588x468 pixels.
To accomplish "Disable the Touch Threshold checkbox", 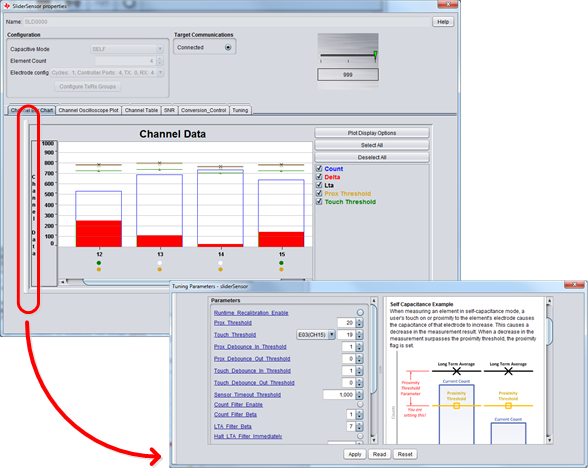I will 319,201.
